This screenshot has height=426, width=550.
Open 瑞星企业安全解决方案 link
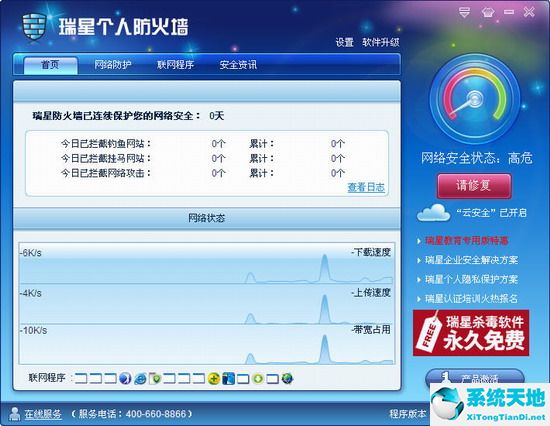click(471, 260)
